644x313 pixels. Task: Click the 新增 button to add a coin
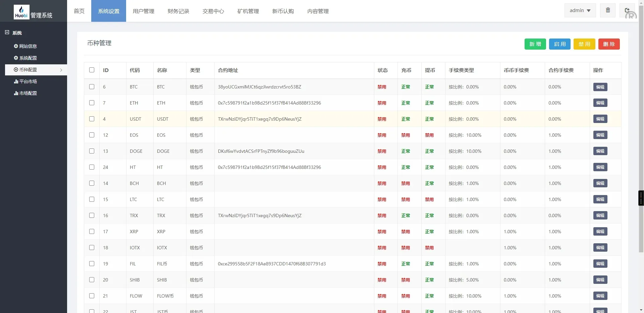535,44
